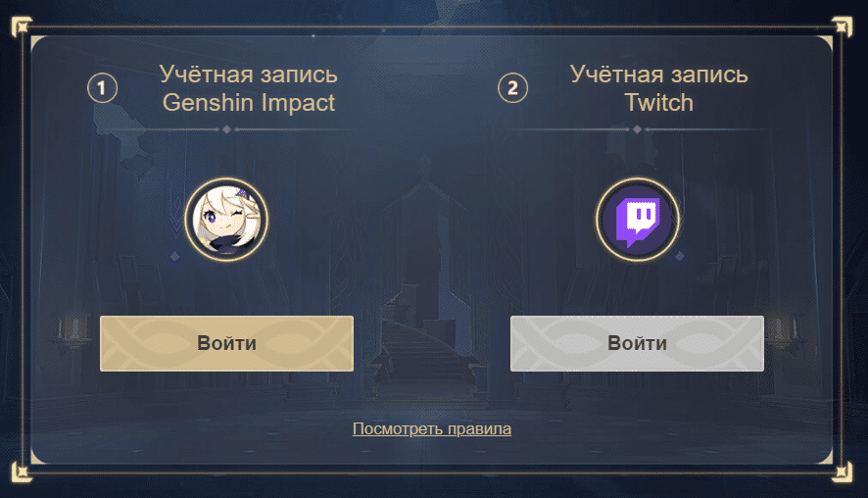Click the Учётная запись Genshin Impact heading

(x=249, y=88)
